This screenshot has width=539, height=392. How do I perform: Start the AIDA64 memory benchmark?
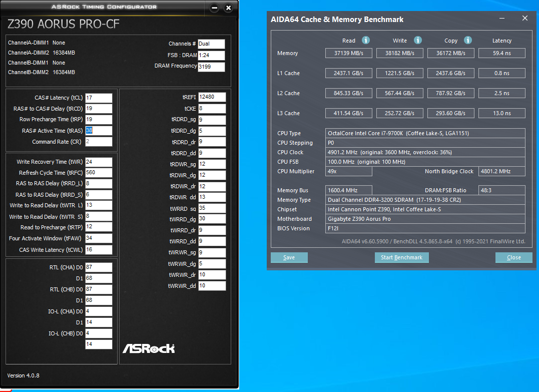pos(401,257)
